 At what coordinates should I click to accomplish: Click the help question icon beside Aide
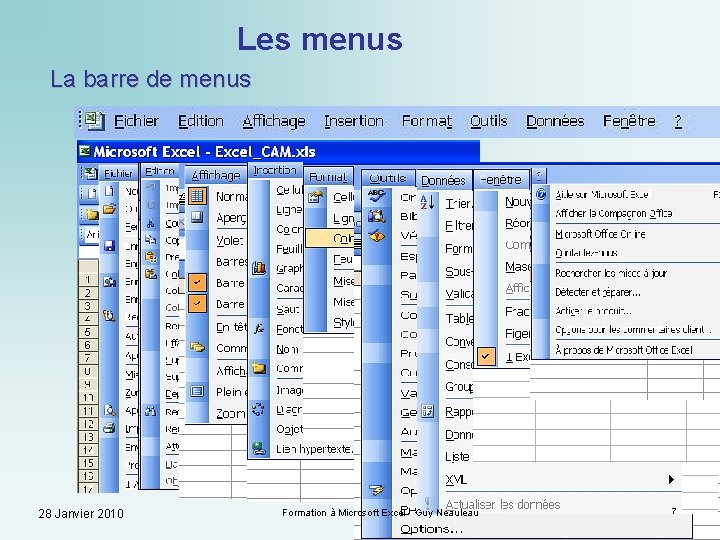(541, 194)
